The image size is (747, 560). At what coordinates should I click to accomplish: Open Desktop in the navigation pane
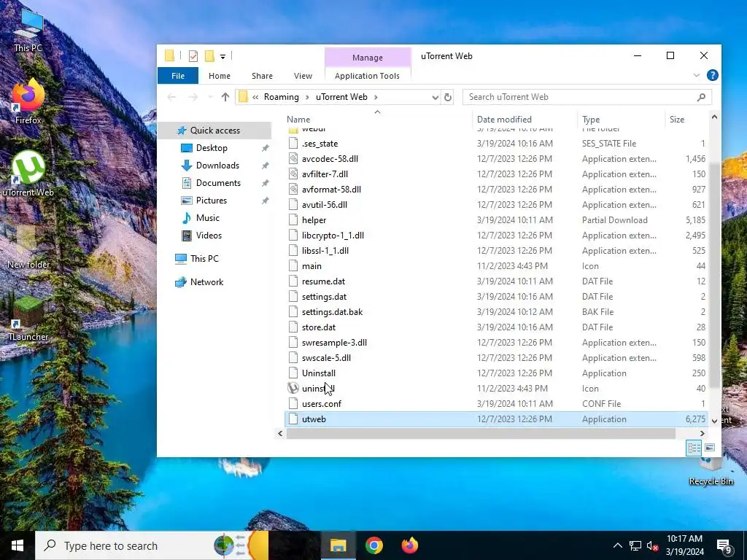[212, 148]
